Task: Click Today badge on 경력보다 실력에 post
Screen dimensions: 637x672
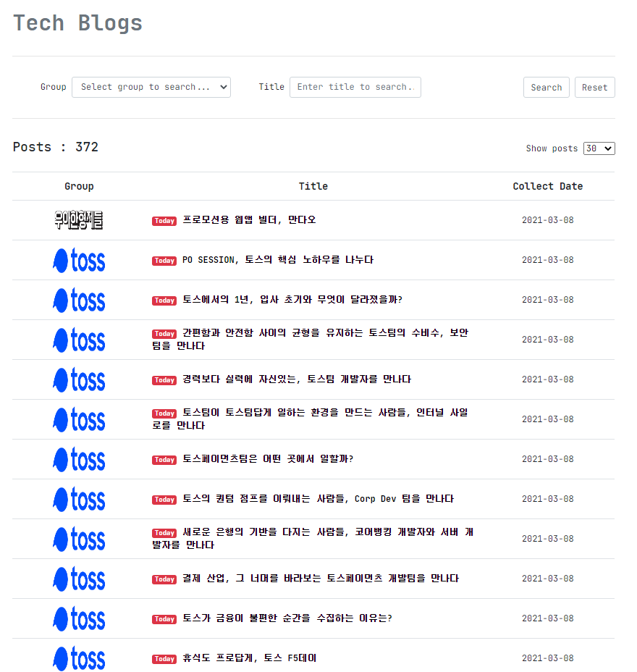Action: pos(164,380)
